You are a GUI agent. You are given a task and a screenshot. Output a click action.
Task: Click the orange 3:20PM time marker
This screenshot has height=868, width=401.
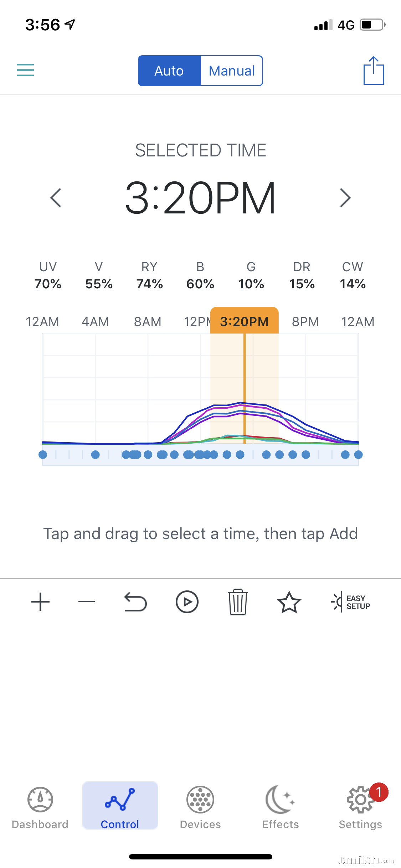point(244,321)
